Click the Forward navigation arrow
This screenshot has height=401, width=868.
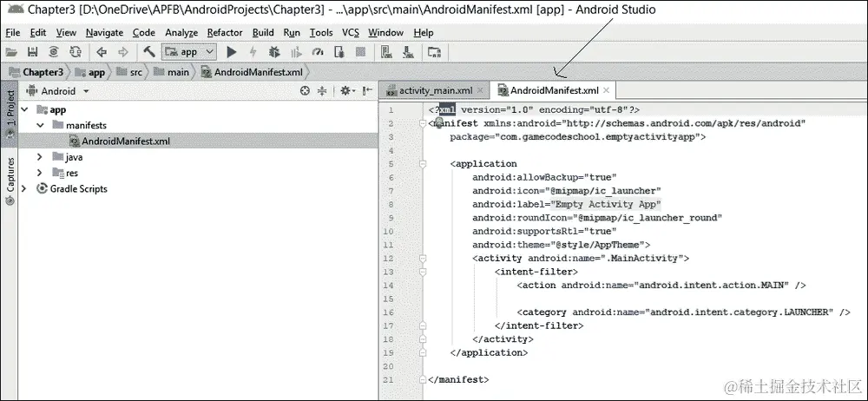pyautogui.click(x=123, y=52)
